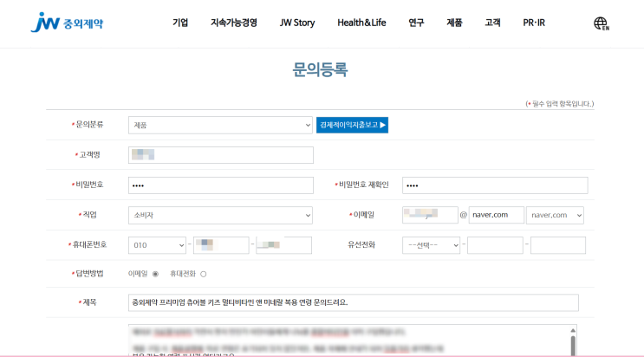
Task: Focus the email ID input field
Action: tap(430, 215)
